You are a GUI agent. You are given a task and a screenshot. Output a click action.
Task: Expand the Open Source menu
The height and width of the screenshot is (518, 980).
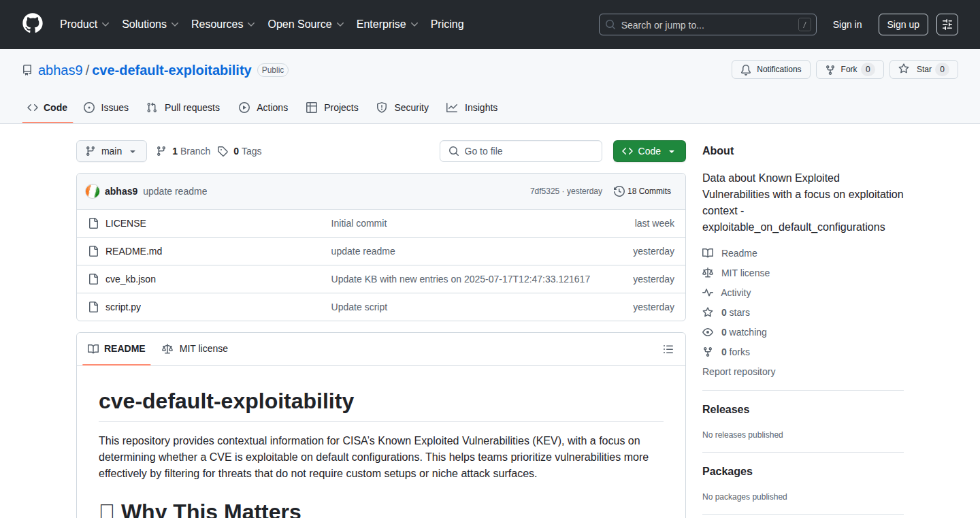point(306,25)
